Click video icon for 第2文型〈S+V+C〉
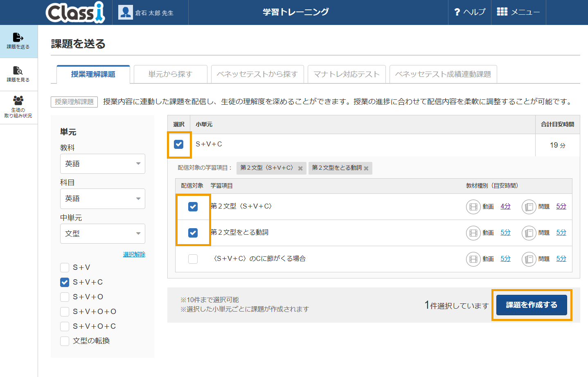This screenshot has height=377, width=588. coord(473,207)
